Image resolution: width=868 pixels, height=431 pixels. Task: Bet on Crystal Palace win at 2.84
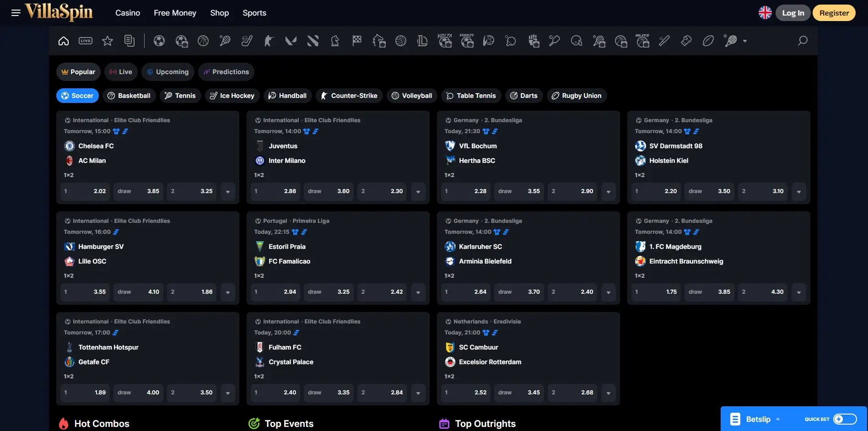(382, 393)
